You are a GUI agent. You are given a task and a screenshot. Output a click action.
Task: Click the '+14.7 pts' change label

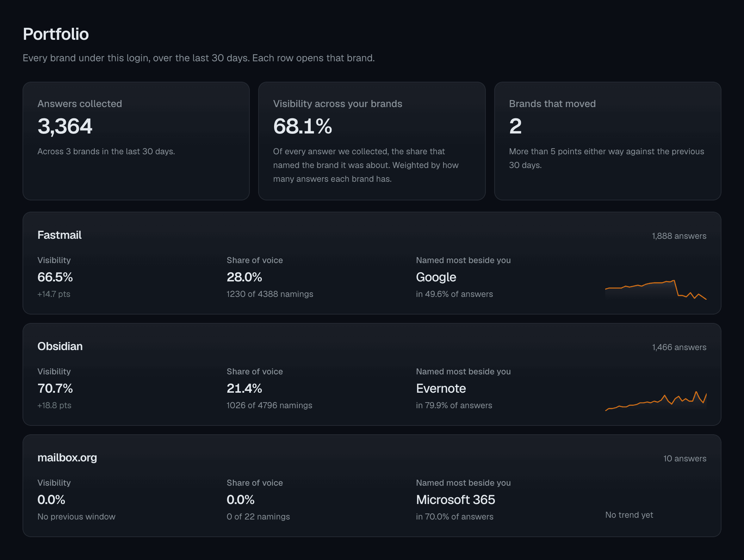coord(54,294)
